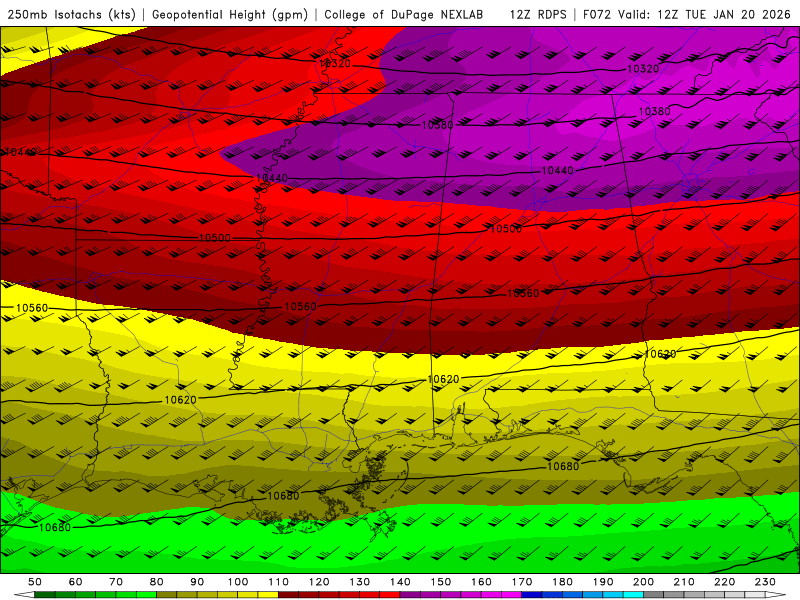Select the 90 value on the color scale
This screenshot has width=800, height=600.
pos(197,582)
